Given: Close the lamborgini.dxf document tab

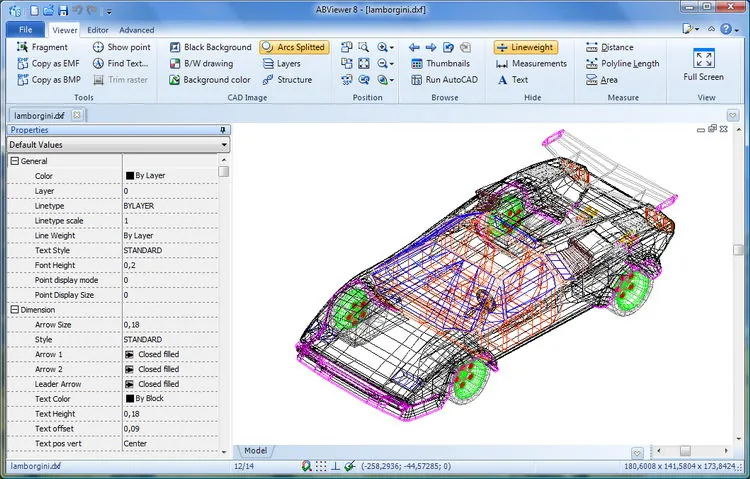Looking at the screenshot, I should tap(77, 115).
